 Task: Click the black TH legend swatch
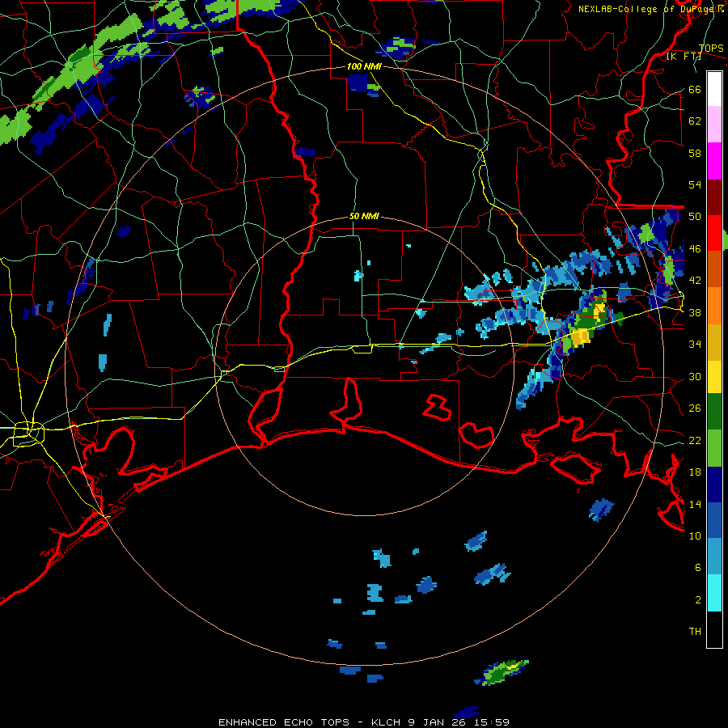tap(714, 629)
